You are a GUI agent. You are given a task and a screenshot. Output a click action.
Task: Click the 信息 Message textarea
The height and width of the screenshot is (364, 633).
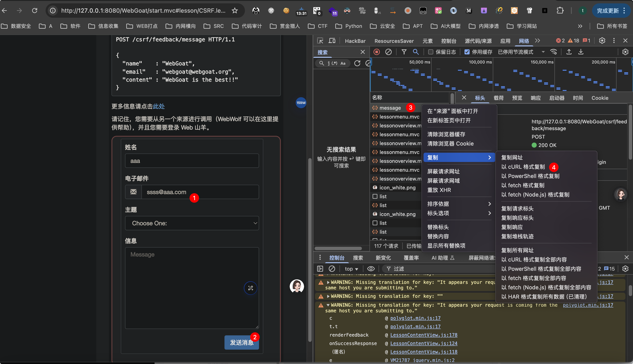click(192, 288)
